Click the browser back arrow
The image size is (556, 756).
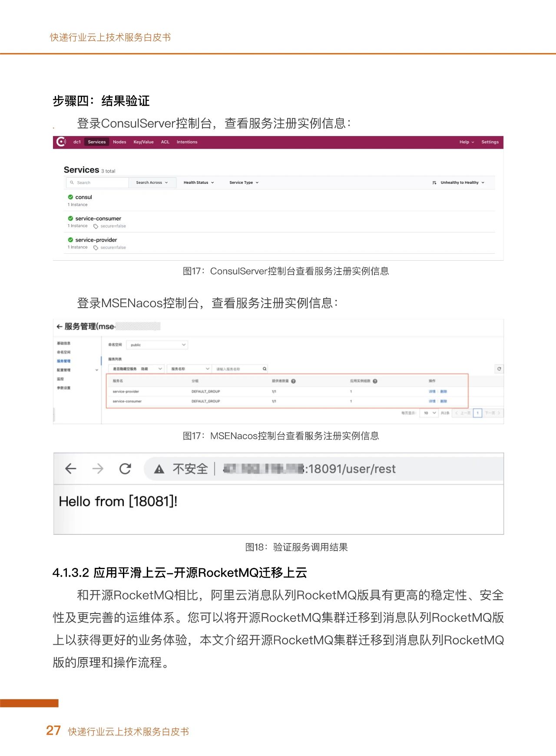(x=70, y=468)
